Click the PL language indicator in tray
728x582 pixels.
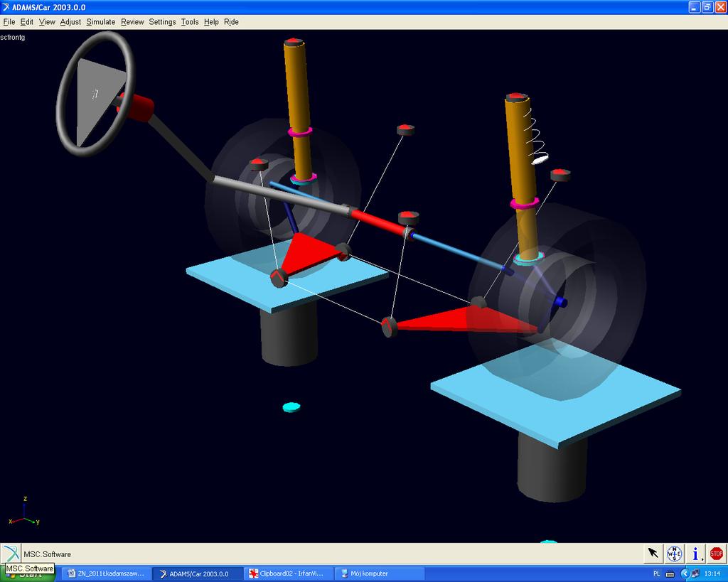click(x=656, y=573)
